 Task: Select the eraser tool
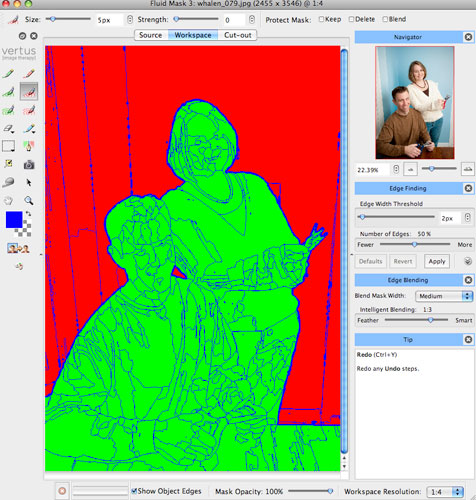pos(8,128)
